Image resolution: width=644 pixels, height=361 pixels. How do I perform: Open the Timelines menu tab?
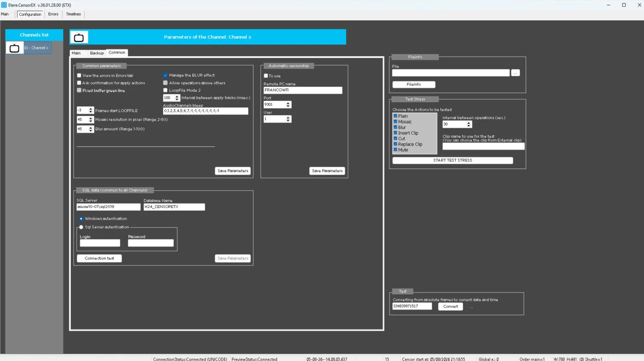pyautogui.click(x=73, y=14)
